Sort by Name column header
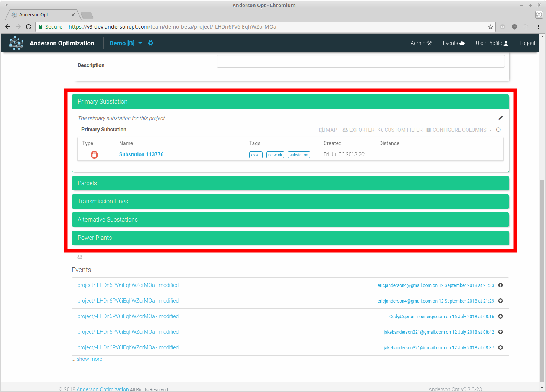This screenshot has width=546, height=392. tap(126, 143)
